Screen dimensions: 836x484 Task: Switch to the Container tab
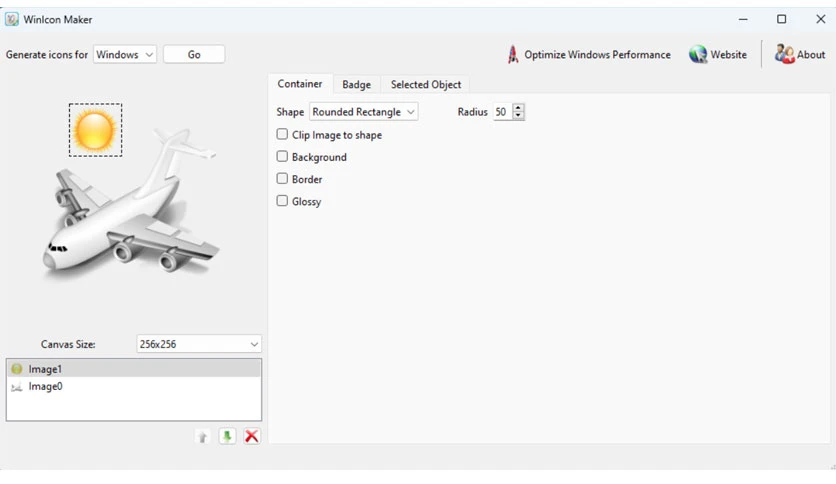pyautogui.click(x=300, y=84)
